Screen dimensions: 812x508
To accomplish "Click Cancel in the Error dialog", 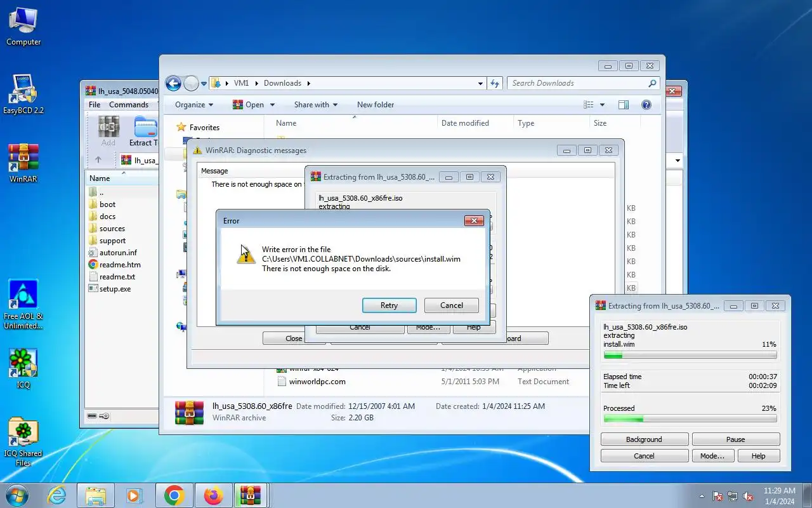I will 452,305.
